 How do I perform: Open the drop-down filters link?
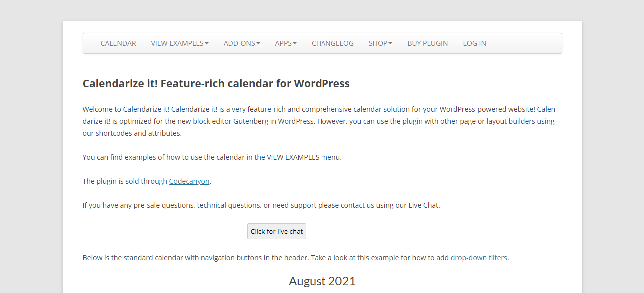[x=479, y=258]
